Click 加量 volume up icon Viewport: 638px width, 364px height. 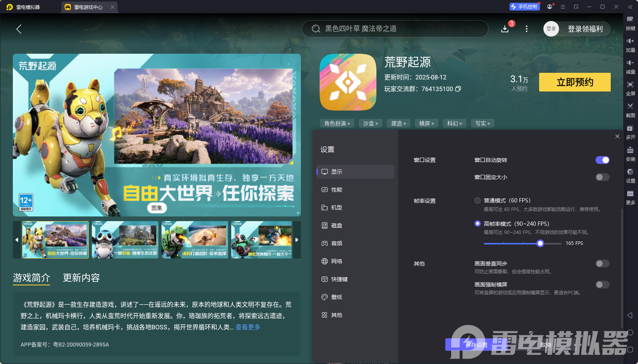[631, 44]
